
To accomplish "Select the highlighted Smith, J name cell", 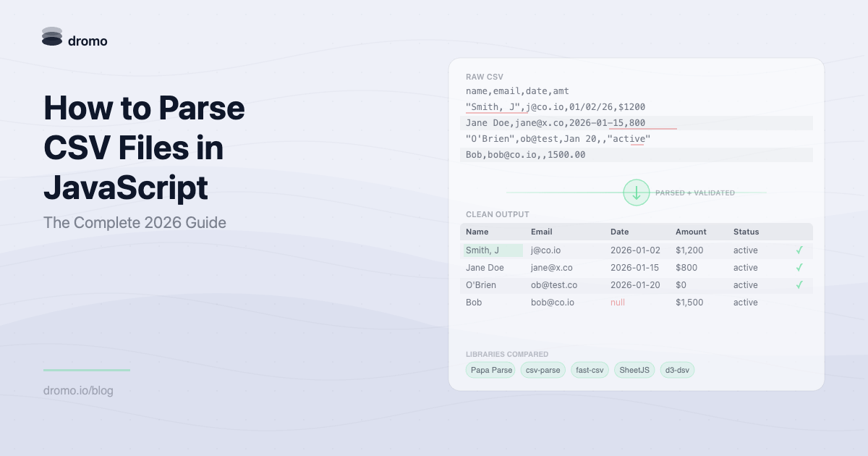I will coord(493,250).
